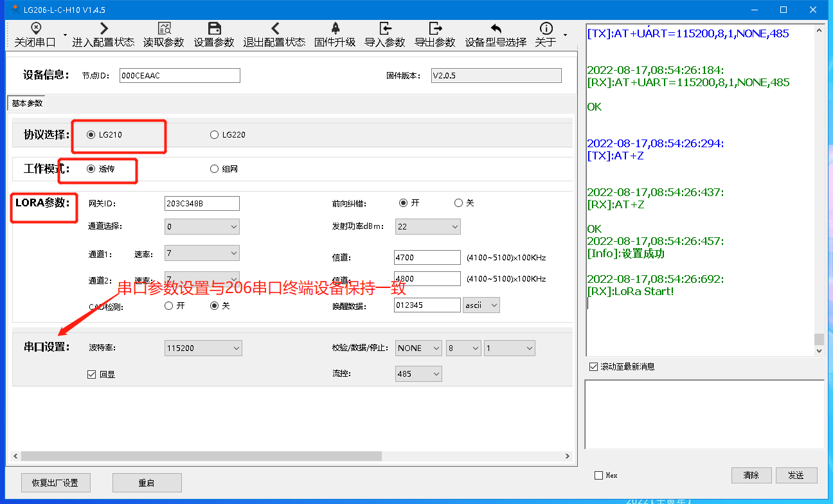Open 固件升级 rocket icon
Viewport: 833px width, 504px height.
point(335,29)
